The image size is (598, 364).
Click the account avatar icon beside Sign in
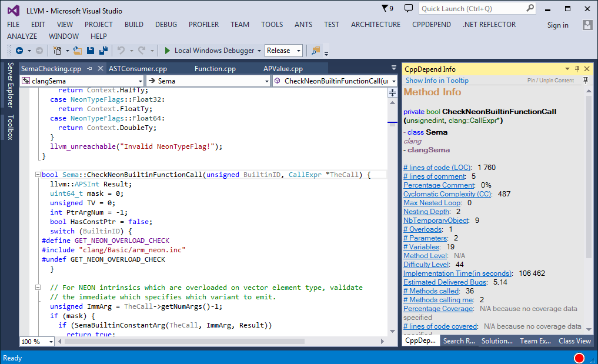click(x=587, y=25)
